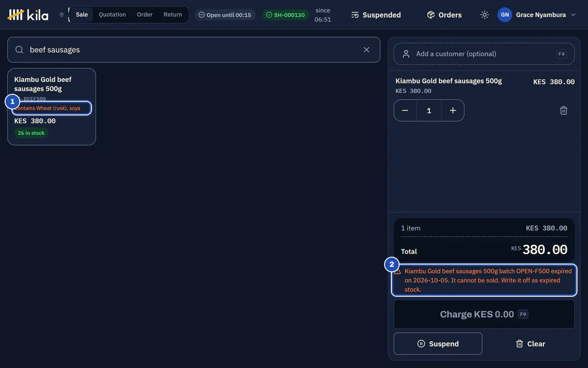The width and height of the screenshot is (588, 368).
Task: Switch to the Return tab
Action: [x=173, y=15]
